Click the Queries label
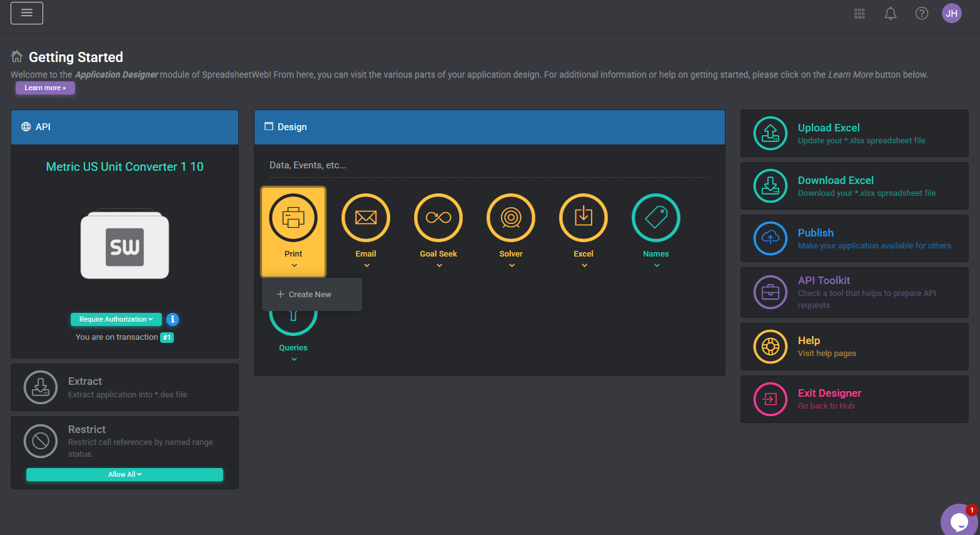Viewport: 980px width, 535px height. 293,348
